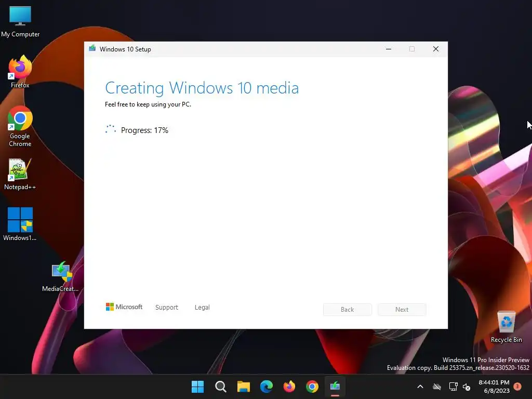This screenshot has height=399, width=532.
Task: Launch Firefox from the taskbar
Action: (x=289, y=387)
